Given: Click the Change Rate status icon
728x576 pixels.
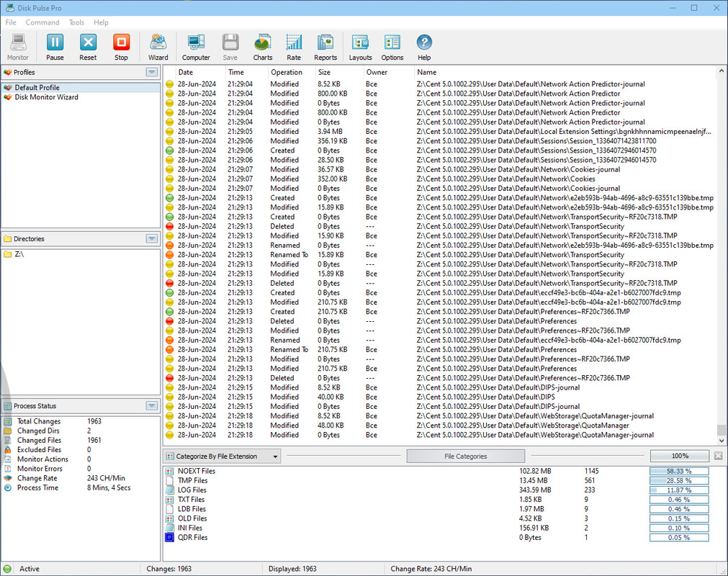Looking at the screenshot, I should click(x=8, y=478).
